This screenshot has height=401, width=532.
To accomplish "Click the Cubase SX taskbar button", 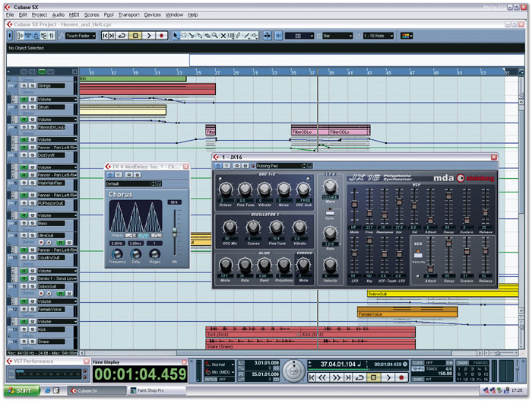I will pyautogui.click(x=97, y=390).
